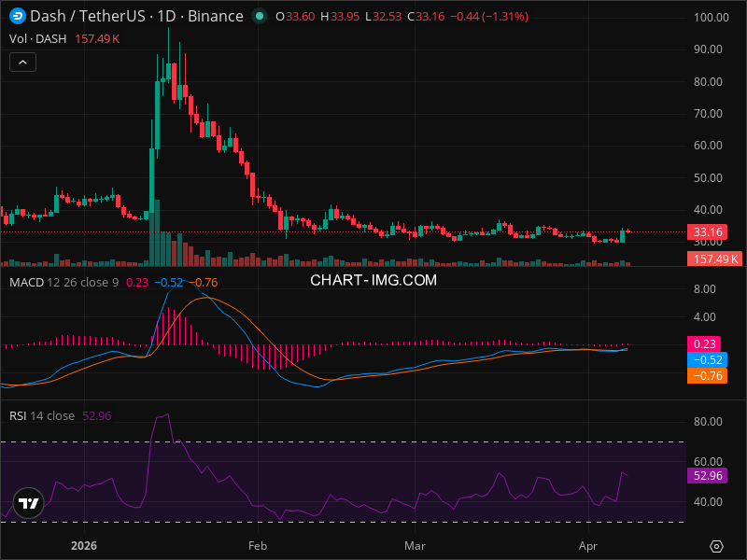Screen dimensions: 747x560
Task: Click the 100.00 price axis label
Action: (x=712, y=18)
